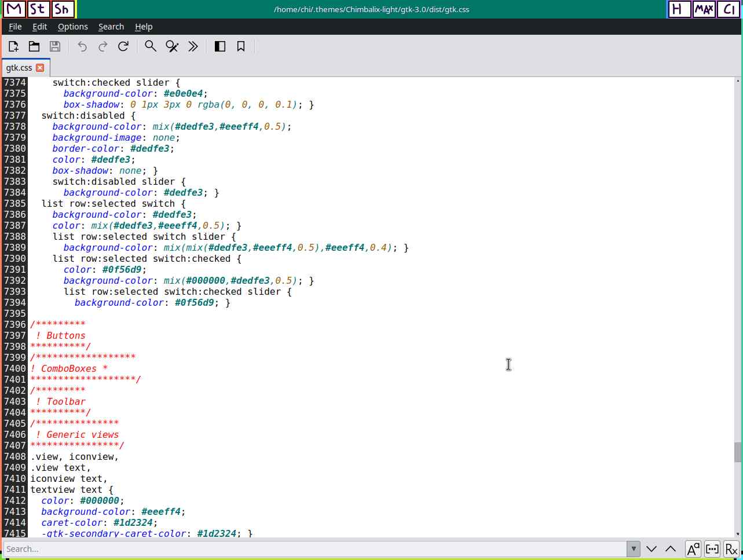Open a file with the folder icon

click(x=34, y=46)
